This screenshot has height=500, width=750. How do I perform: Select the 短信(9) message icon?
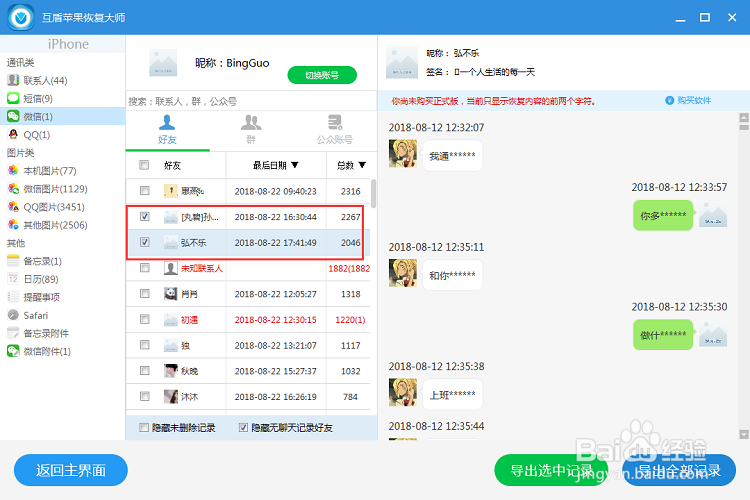tap(13, 98)
